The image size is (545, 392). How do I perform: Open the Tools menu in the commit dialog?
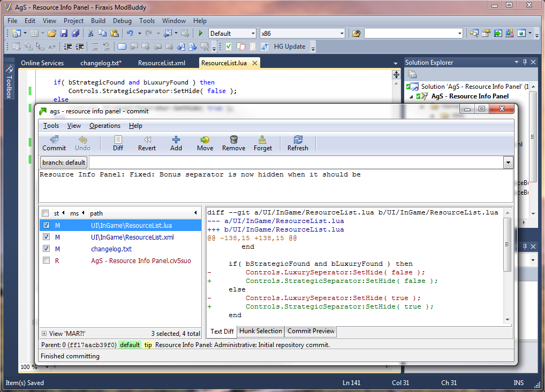51,126
